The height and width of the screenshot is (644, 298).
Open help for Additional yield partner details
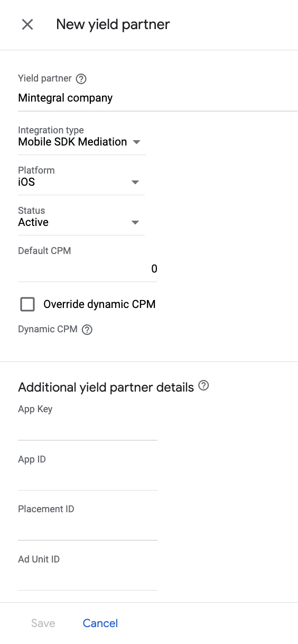(203, 386)
